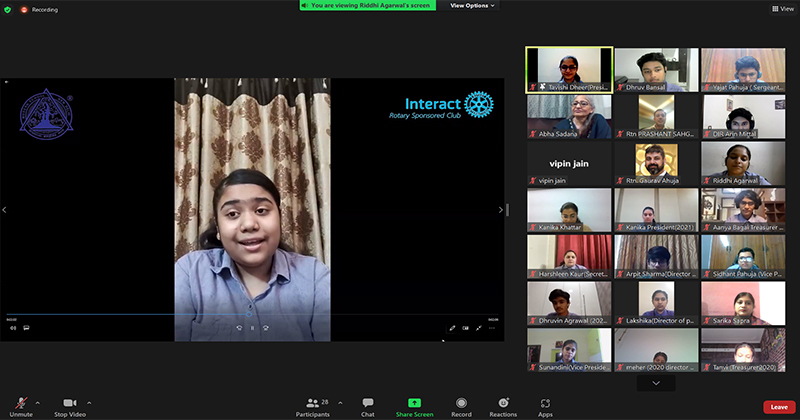Go to next slide with right arrow
Screen dimensions: 800x420
coord(501,210)
